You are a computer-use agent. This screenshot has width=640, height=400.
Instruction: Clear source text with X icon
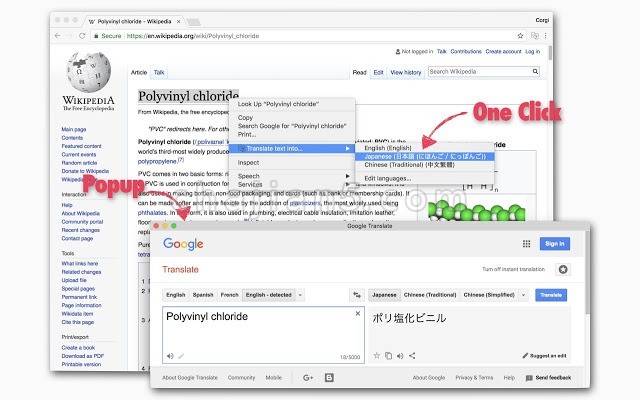pyautogui.click(x=358, y=313)
